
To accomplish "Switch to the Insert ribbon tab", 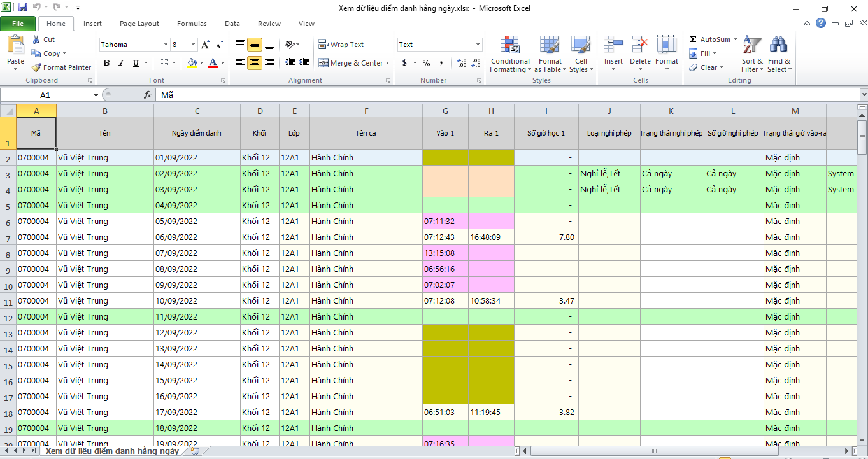I will pos(92,24).
